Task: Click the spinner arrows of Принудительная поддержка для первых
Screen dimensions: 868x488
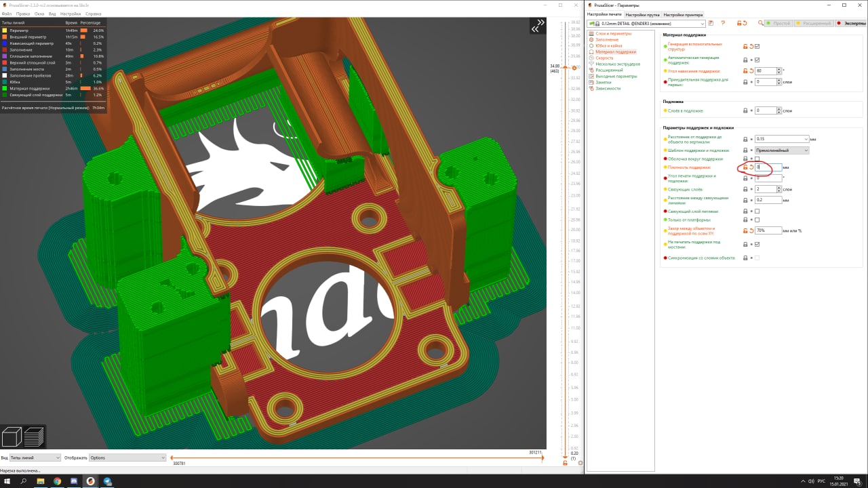Action: point(778,82)
